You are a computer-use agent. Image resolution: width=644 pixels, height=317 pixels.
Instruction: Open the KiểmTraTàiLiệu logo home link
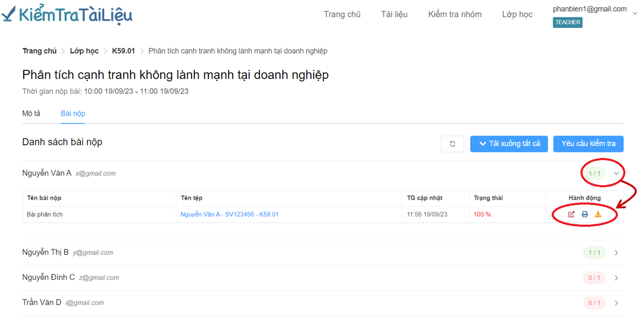click(67, 14)
